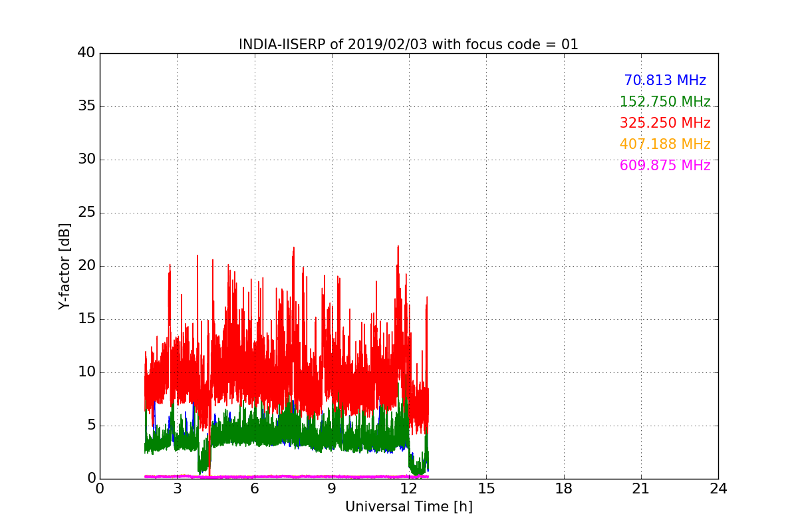This screenshot has width=798, height=532.
Task: Select the 152.750 MHz legend label
Action: [665, 102]
